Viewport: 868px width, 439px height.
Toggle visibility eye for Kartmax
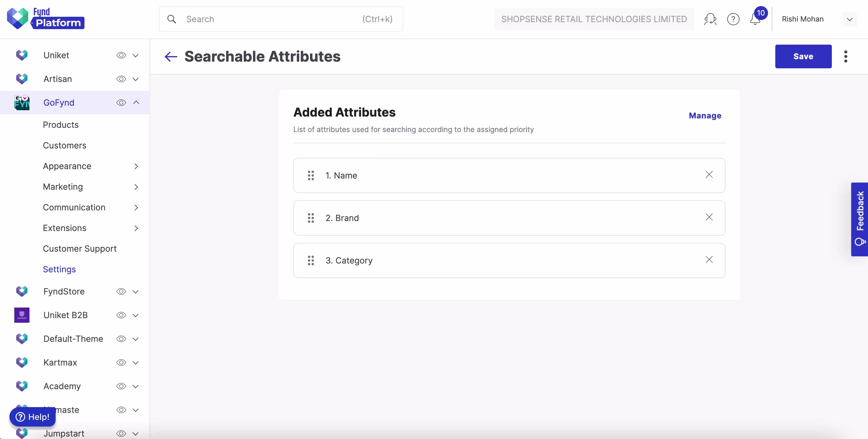[x=121, y=362]
